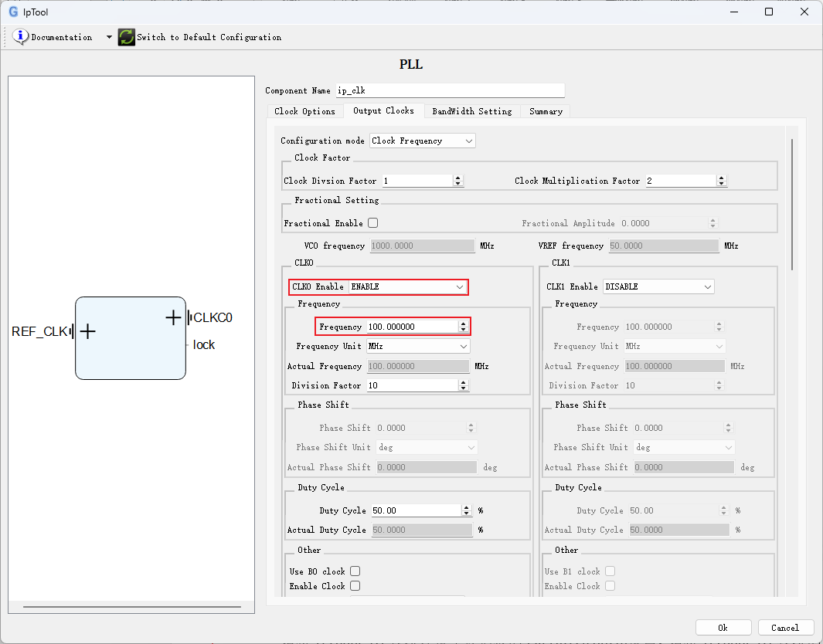823x644 pixels.
Task: Adjust the CLK0 Duty Cycle stepper
Action: coord(467,510)
